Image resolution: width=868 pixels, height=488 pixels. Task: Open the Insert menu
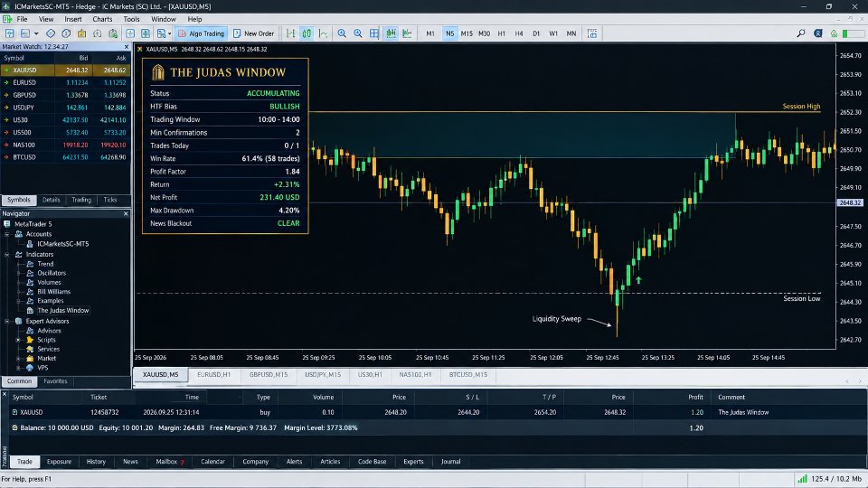[73, 19]
